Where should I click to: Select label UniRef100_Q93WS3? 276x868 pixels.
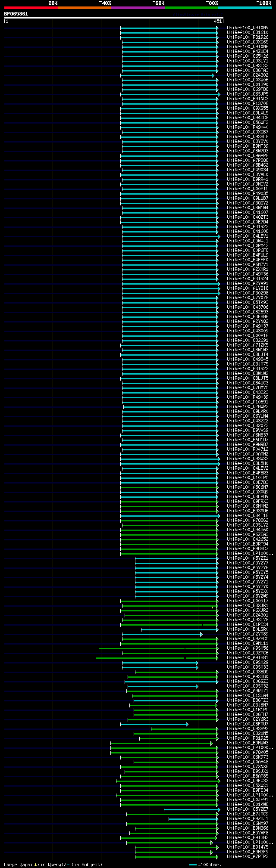tap(248, 459)
